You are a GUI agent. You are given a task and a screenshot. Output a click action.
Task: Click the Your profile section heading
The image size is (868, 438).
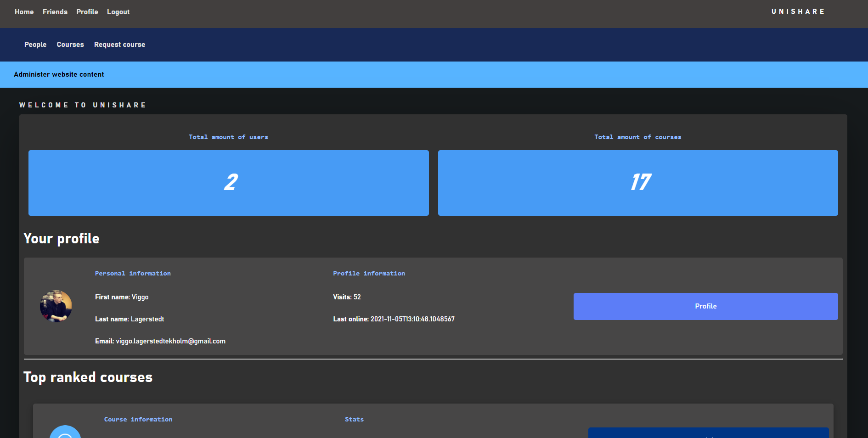[61, 238]
